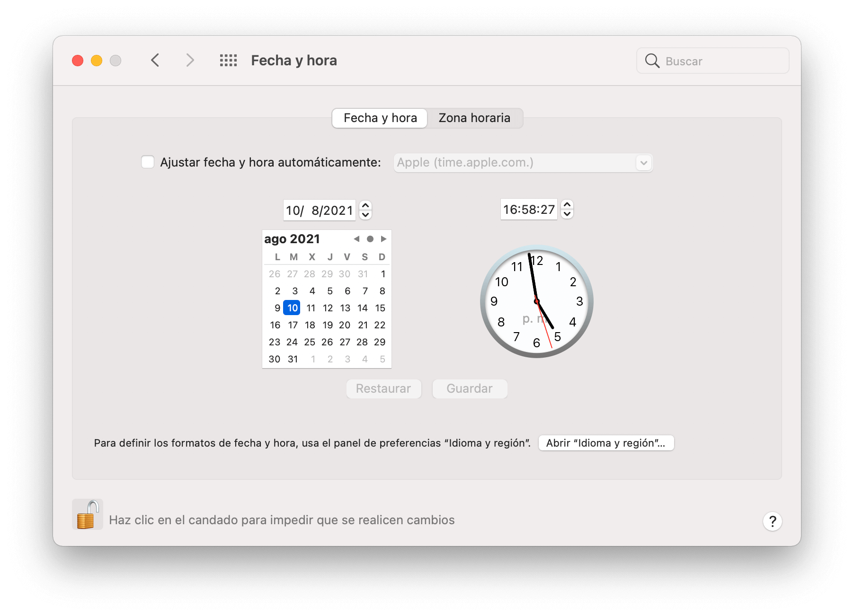The image size is (854, 616).
Task: Click the grid icon to show all preferences
Action: (x=228, y=60)
